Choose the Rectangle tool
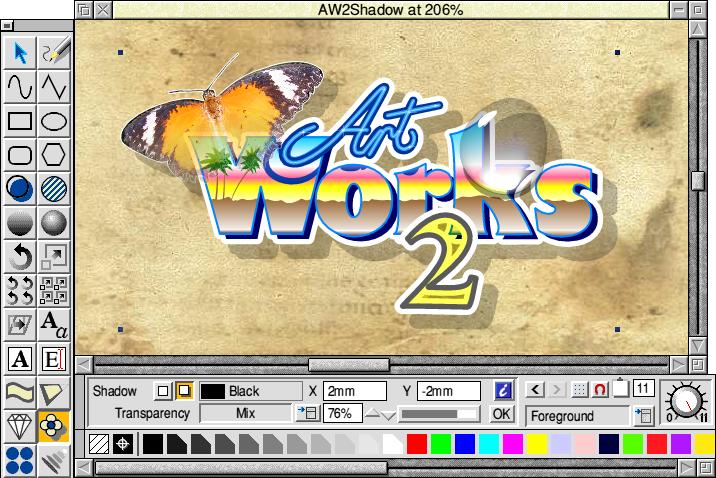 (x=20, y=121)
